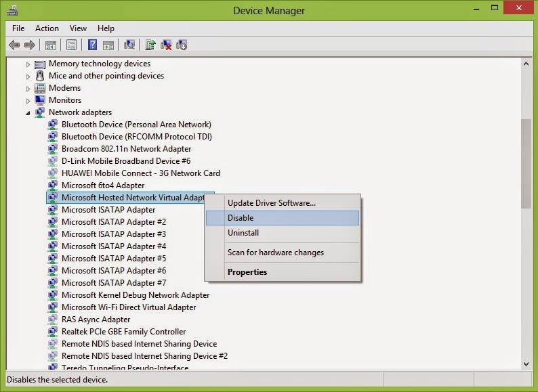538x392 pixels.
Task: Click the Uninstall toolbar icon with red X
Action: tap(166, 45)
